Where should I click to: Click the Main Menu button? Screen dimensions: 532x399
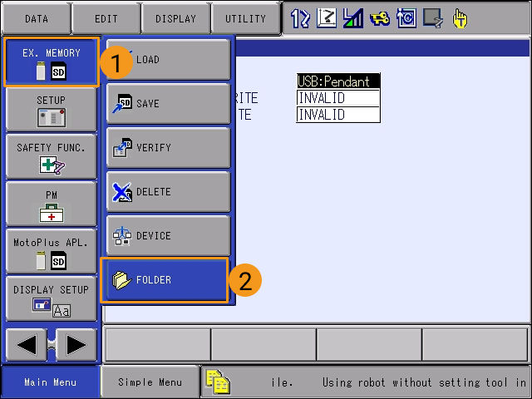(x=50, y=382)
